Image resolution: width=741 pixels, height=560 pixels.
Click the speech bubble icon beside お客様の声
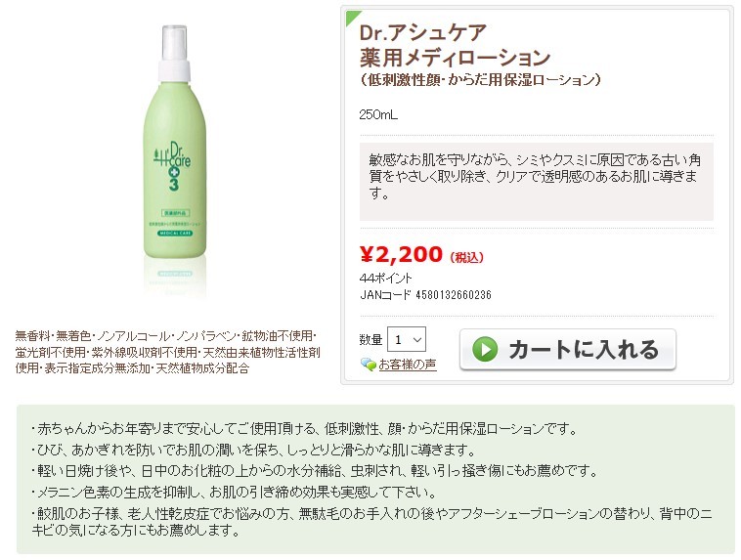pyautogui.click(x=369, y=365)
